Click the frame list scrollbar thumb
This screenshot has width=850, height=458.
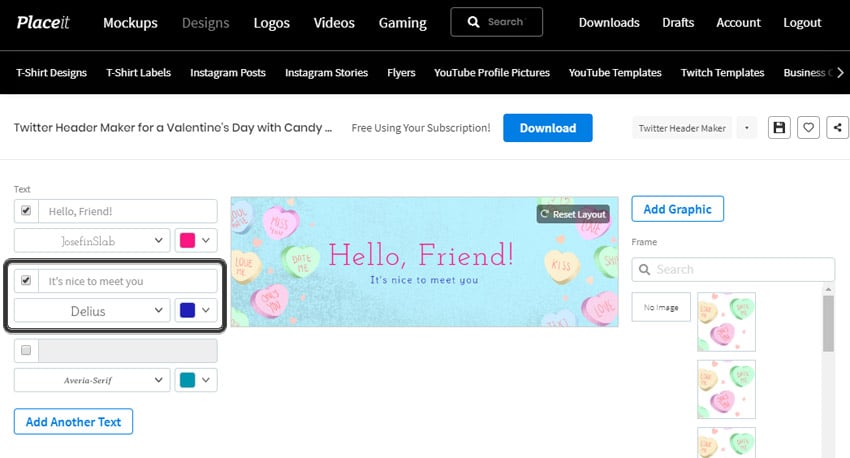828,324
